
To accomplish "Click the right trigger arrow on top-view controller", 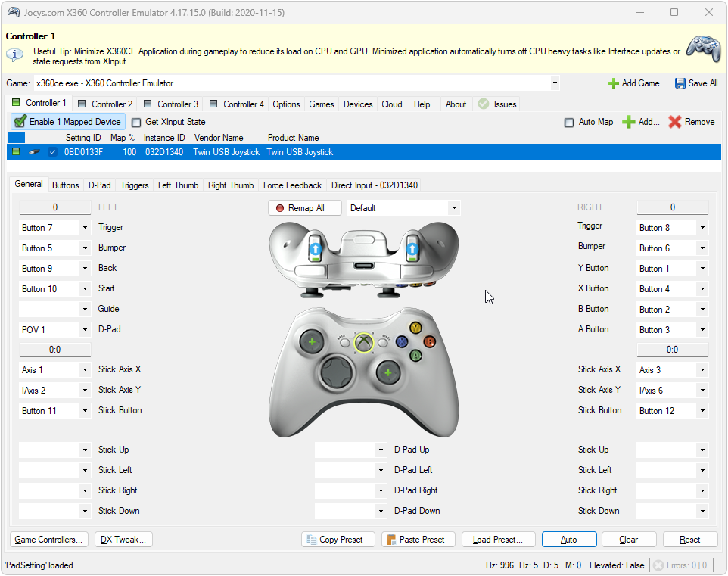I will [412, 250].
